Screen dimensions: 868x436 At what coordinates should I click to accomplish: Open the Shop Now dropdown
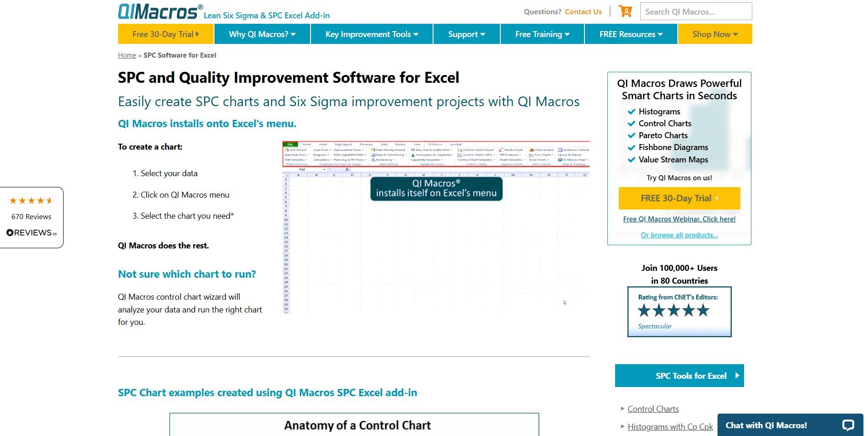(x=715, y=34)
